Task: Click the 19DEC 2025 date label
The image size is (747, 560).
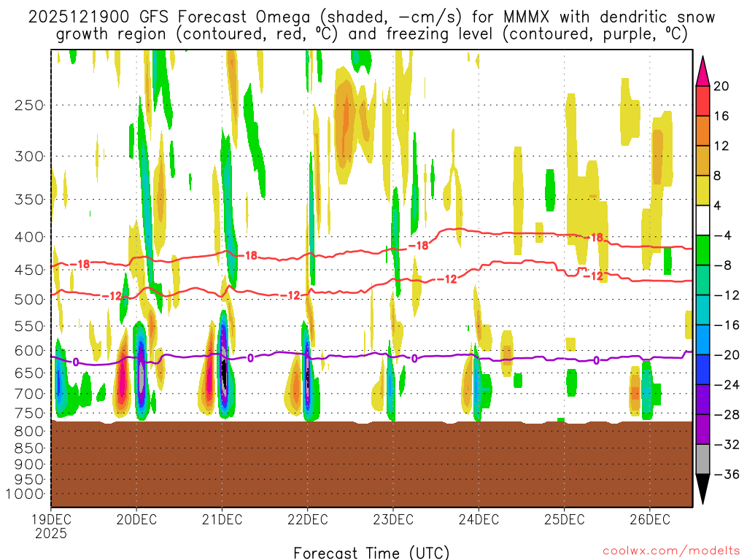Action: (51, 526)
